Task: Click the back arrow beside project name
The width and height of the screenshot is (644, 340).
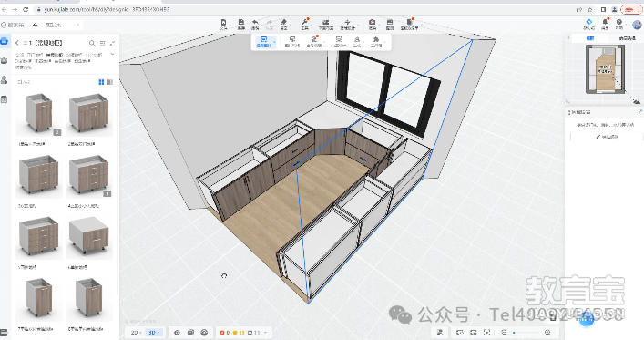Action: (x=35, y=26)
